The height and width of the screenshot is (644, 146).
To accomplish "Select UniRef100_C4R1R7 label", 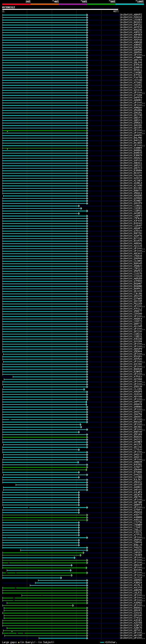I will point(131,552).
